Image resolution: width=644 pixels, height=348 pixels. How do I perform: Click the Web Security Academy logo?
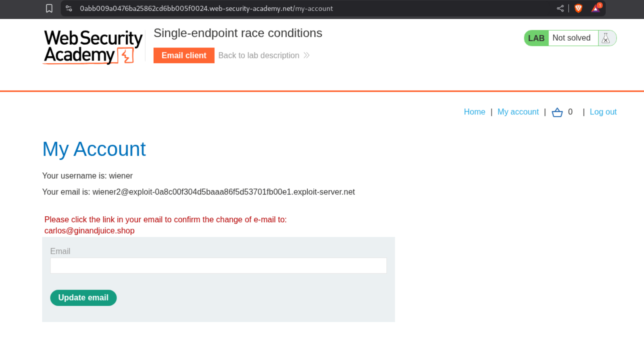point(93,47)
